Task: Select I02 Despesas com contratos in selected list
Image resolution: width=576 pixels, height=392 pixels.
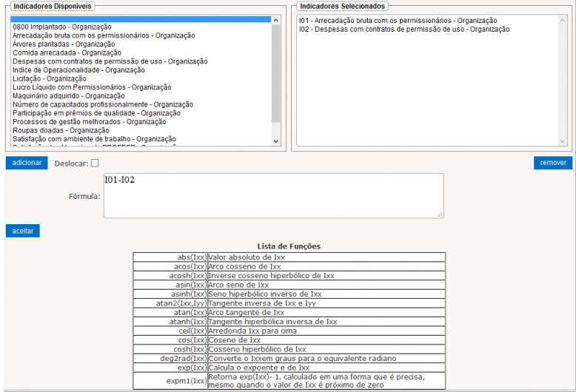Action: coord(404,30)
